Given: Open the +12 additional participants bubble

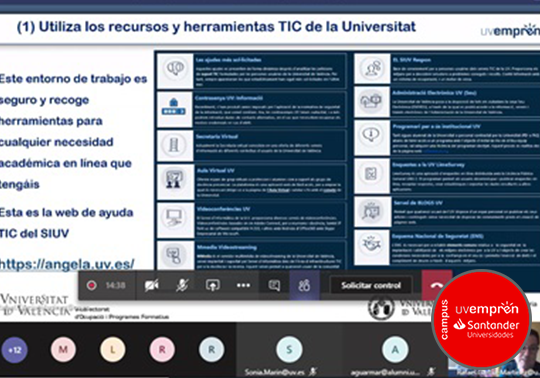Looking at the screenshot, I should tap(14, 350).
